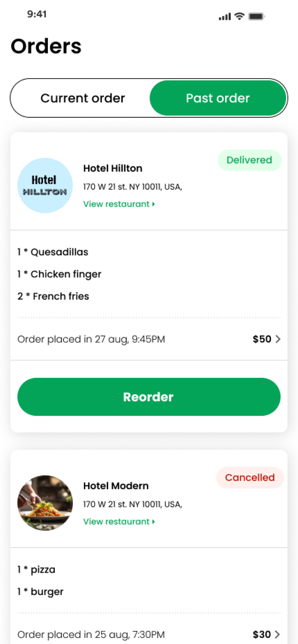Open the View restaurant arrow for Hotel Hillton
The image size is (298, 644).
coord(154,204)
